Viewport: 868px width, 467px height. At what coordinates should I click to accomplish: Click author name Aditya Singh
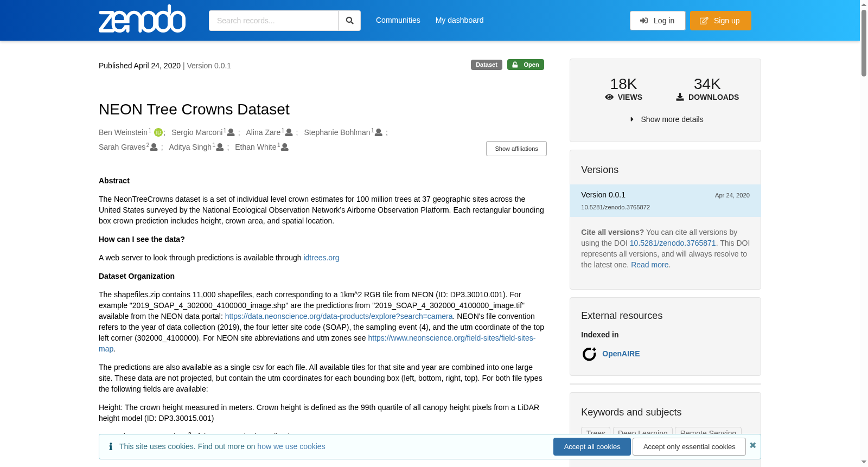coord(190,147)
